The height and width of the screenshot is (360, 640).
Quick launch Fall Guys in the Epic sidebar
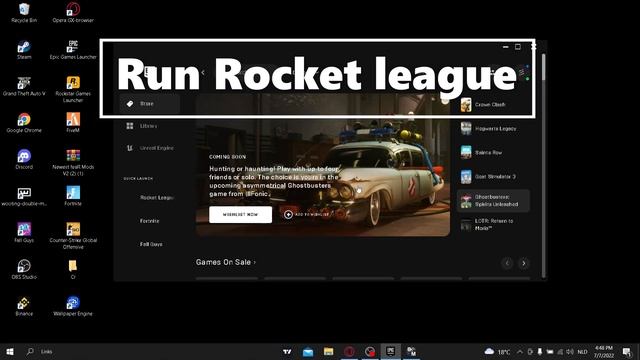(151, 244)
